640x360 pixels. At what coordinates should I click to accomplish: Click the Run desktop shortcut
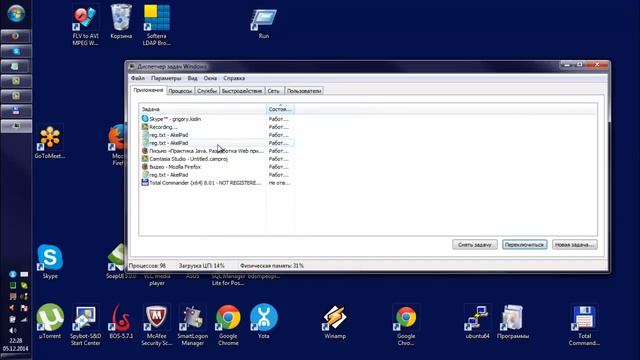[264, 24]
